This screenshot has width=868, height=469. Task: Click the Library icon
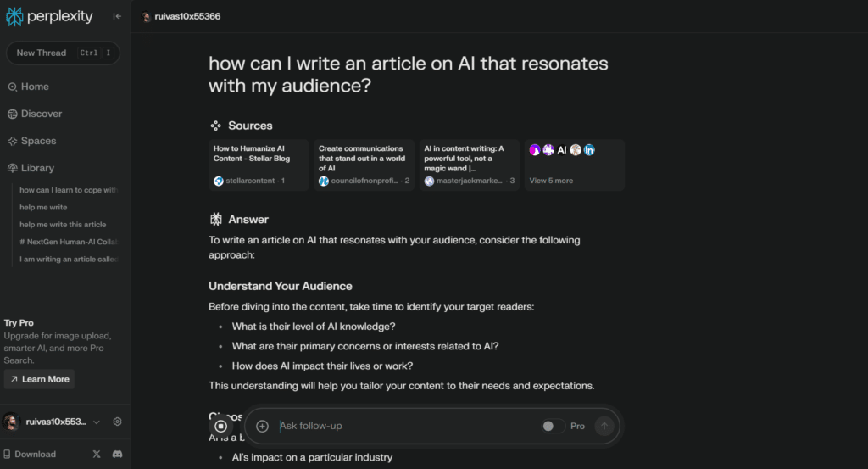point(12,168)
